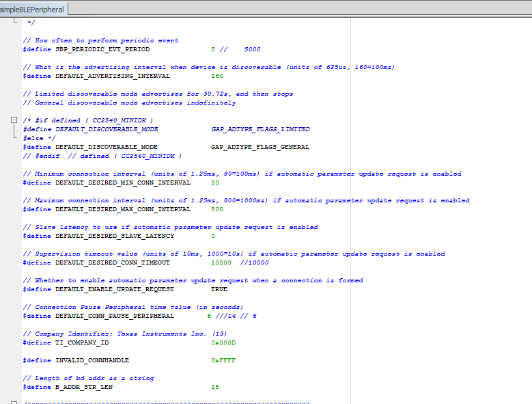This screenshot has height=404, width=532.
Task: Click DEFAULT_DESIRED_MIN_CONN_INTERVAL macro name
Action: (x=123, y=183)
